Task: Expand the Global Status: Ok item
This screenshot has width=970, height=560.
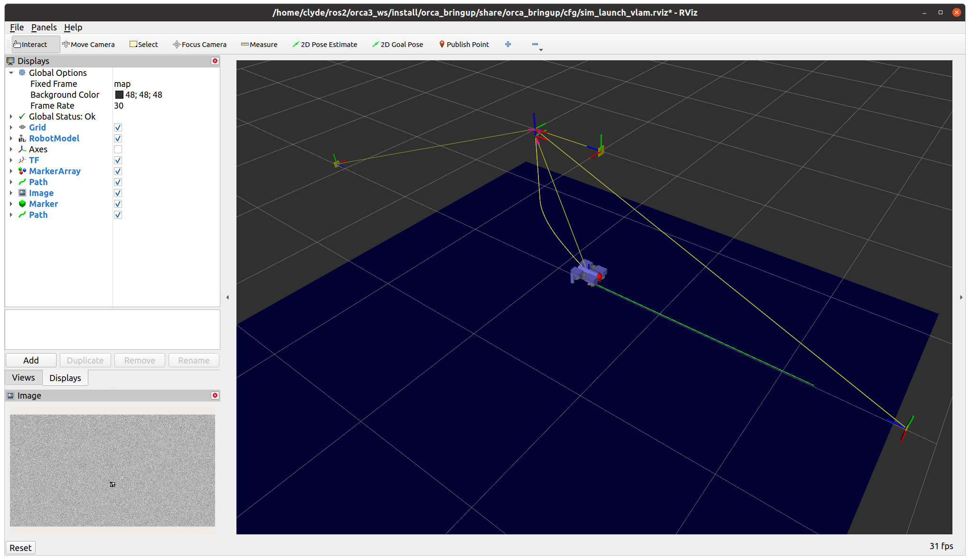Action: (11, 117)
